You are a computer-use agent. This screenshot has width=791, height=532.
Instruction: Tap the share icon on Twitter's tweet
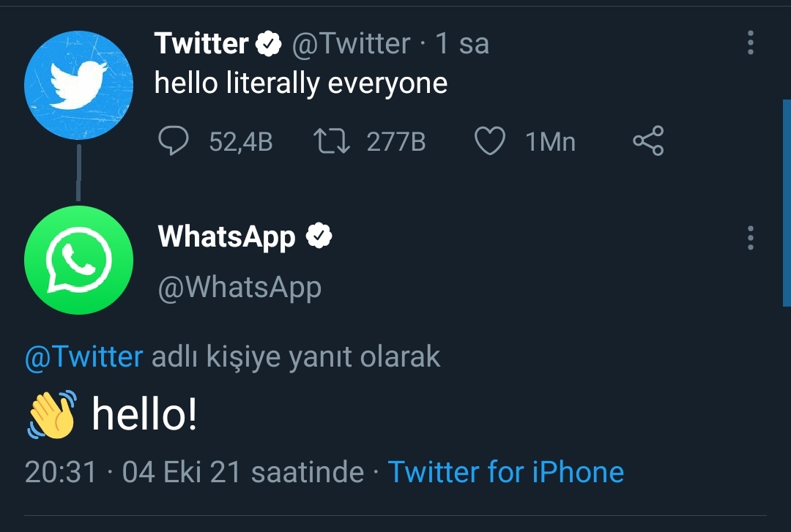tap(648, 141)
